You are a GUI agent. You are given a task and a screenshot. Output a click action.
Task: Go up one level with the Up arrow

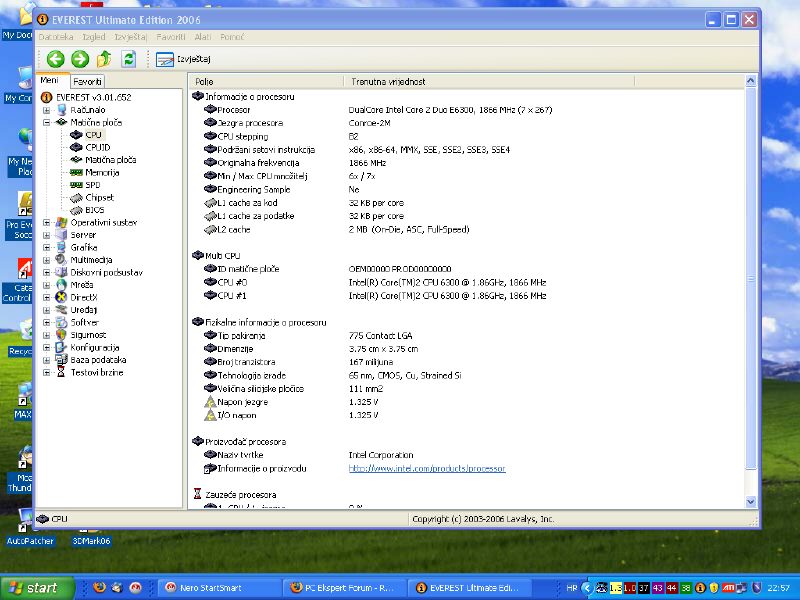(104, 59)
